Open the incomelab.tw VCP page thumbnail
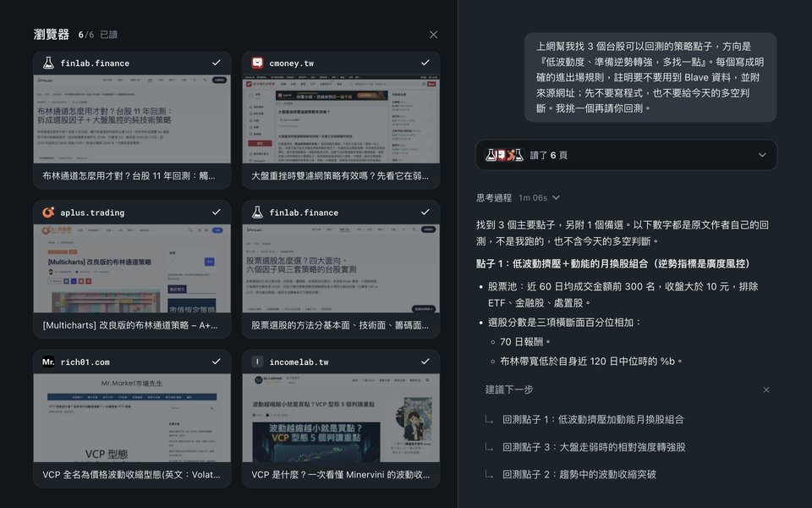Viewport: 812px width, 508px height. tap(341, 417)
